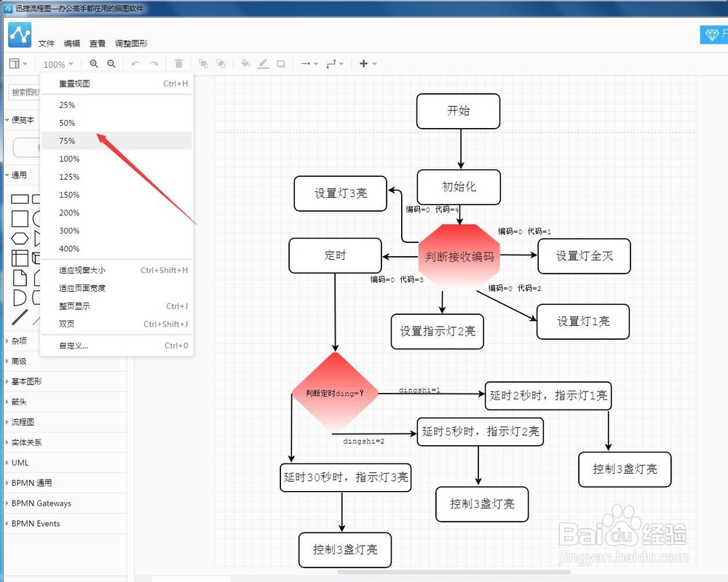Select the hexagon shape in the shapes panel
728x582 pixels.
coord(20,238)
